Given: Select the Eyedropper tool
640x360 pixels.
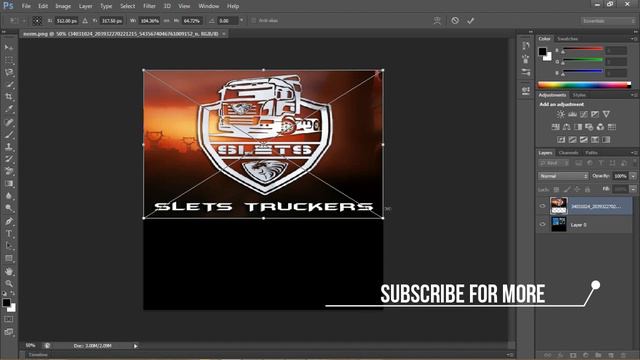Looking at the screenshot, I should [x=9, y=109].
